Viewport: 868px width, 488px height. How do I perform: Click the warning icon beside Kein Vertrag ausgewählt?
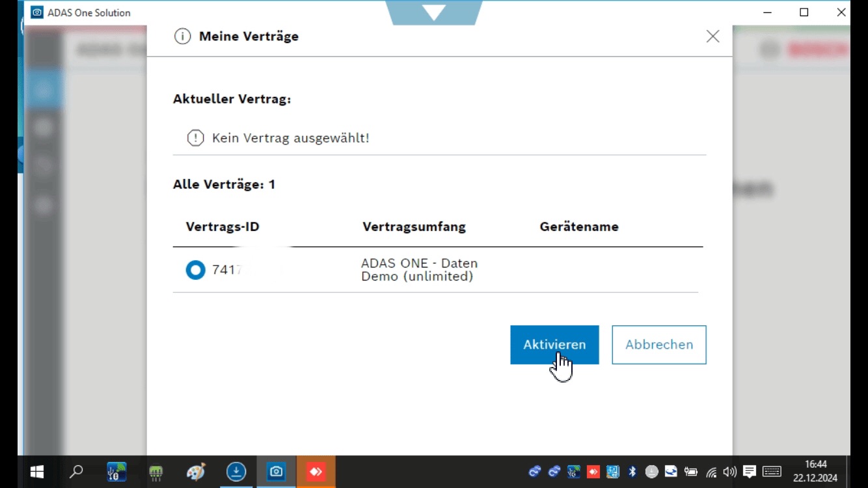tap(195, 138)
